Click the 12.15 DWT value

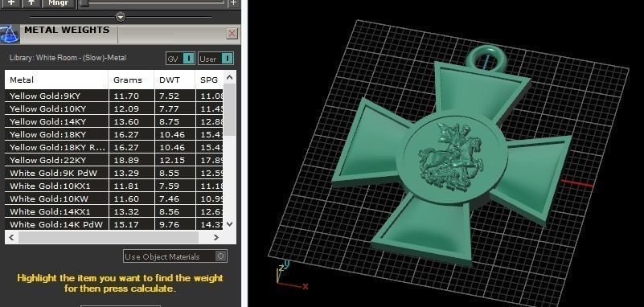(172, 160)
